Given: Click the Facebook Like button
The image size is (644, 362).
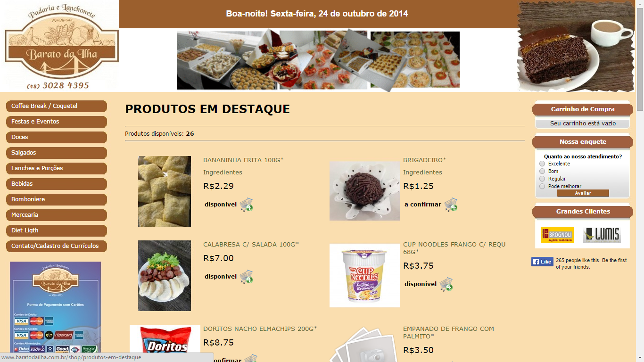Looking at the screenshot, I should click(542, 262).
